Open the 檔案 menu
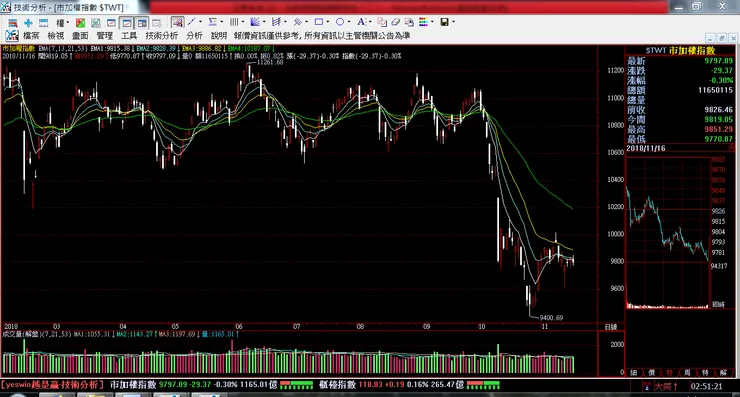The height and width of the screenshot is (397, 740). tap(31, 36)
